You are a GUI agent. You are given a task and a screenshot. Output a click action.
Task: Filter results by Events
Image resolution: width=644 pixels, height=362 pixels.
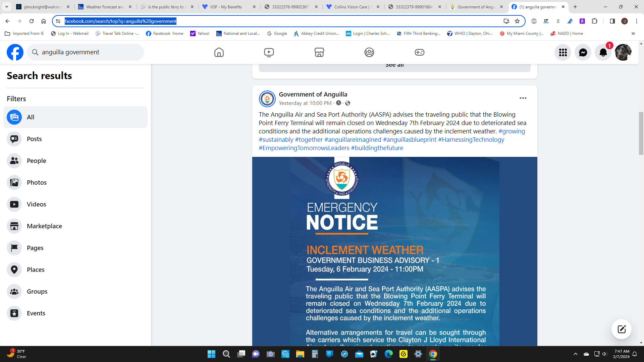click(75, 313)
